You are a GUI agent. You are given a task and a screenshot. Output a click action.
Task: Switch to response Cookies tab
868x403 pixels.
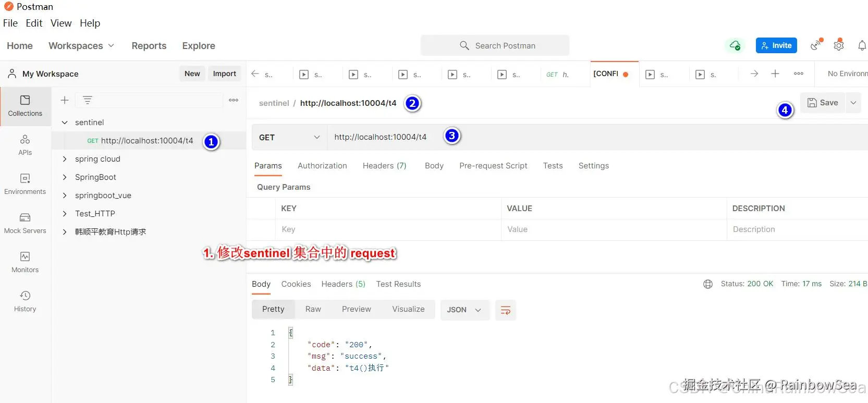(x=296, y=284)
